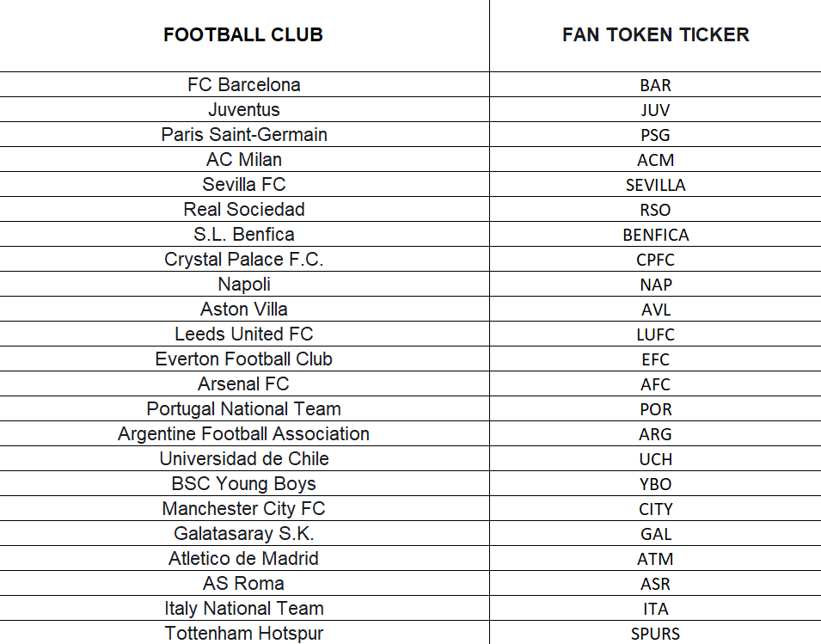Select the RSO ticker cell
821x644 pixels.
pyautogui.click(x=655, y=210)
